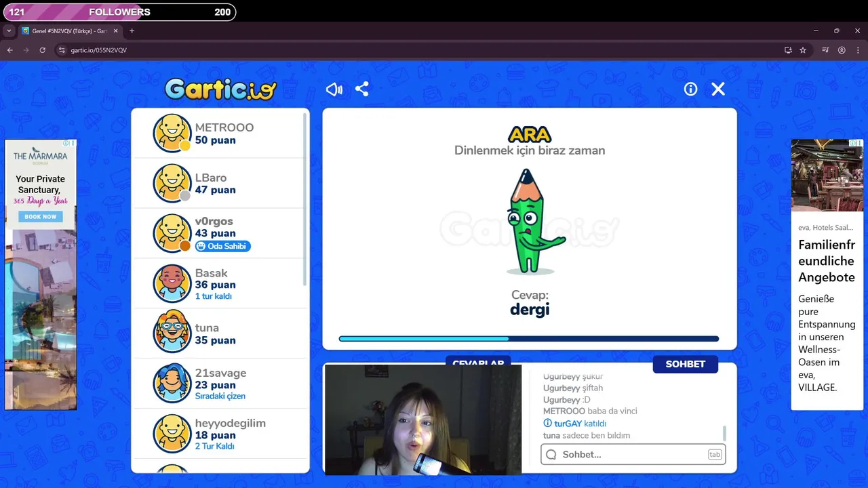Click 21savage's avatar

tap(172, 383)
